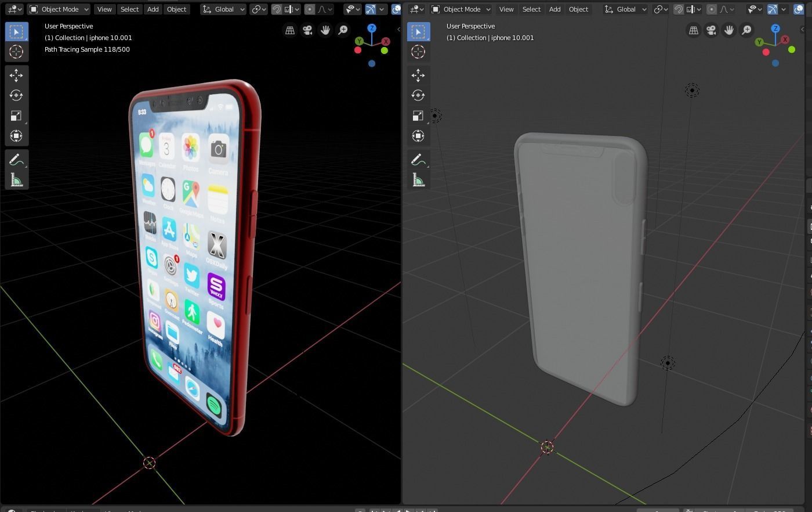Click the pan hand icon in right viewport

click(729, 30)
